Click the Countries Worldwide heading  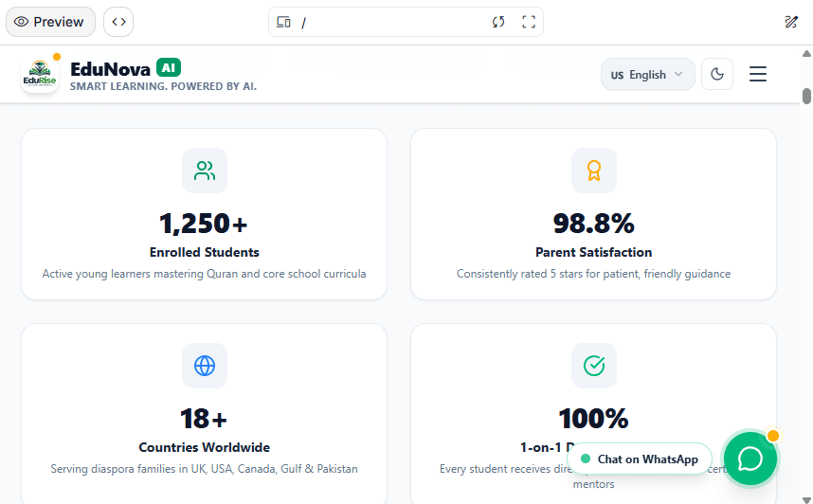click(205, 447)
